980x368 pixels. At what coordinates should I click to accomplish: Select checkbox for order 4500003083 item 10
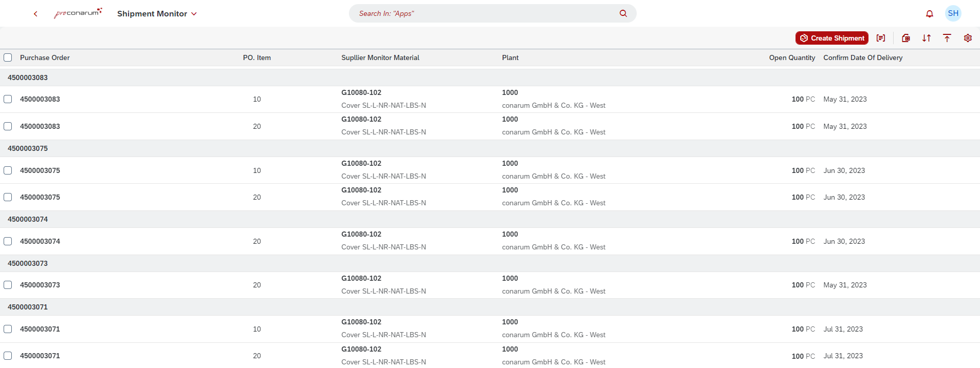8,99
